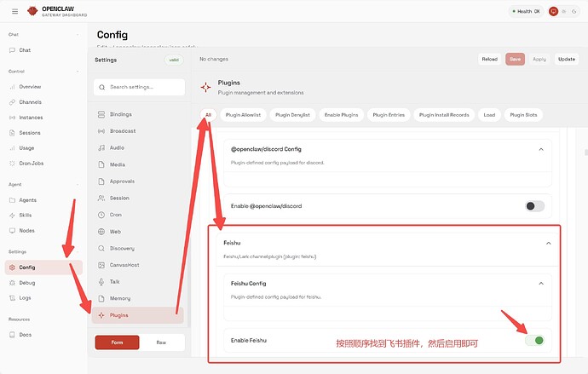Open Discovery settings category
The width and height of the screenshot is (588, 374).
(x=122, y=248)
